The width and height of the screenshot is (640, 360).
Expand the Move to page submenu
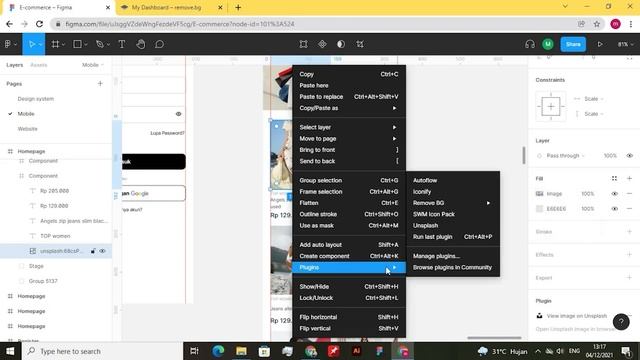[349, 139]
